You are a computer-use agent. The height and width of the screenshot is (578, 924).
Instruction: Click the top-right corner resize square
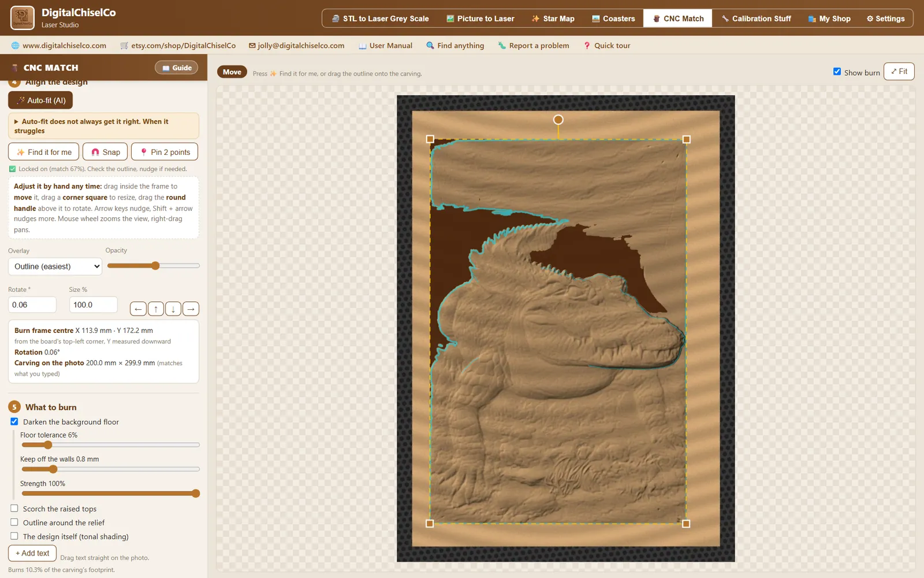point(686,139)
